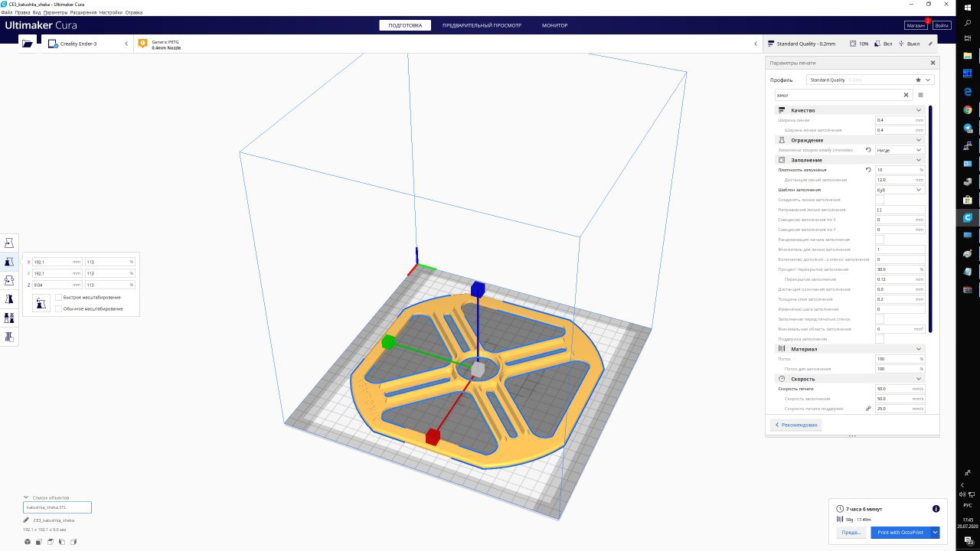Image resolution: width=980 pixels, height=551 pixels.
Task: Open the Шаблон заполнения Куб dropdown
Action: [x=900, y=190]
